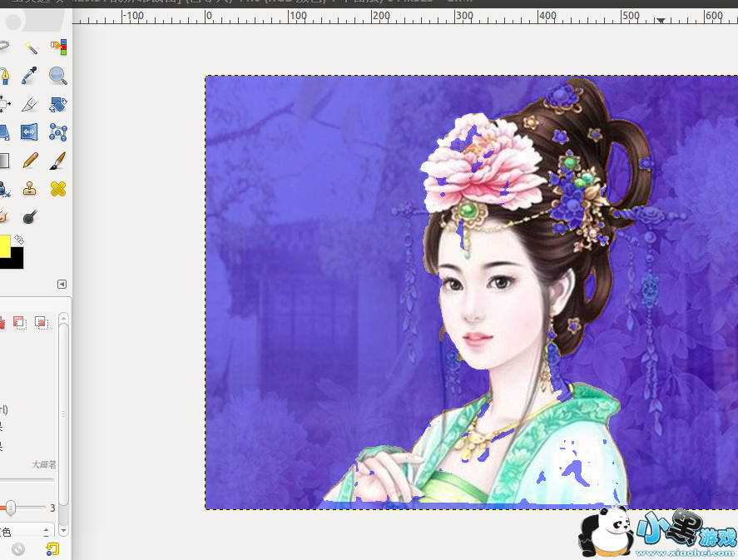Click the tool options scrollbar down arrow

pos(63,530)
